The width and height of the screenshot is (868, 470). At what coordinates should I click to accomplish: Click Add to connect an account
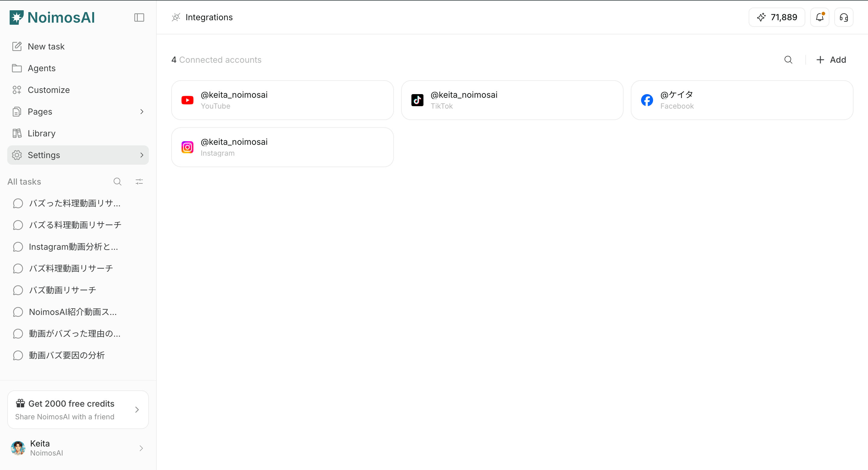(x=831, y=60)
